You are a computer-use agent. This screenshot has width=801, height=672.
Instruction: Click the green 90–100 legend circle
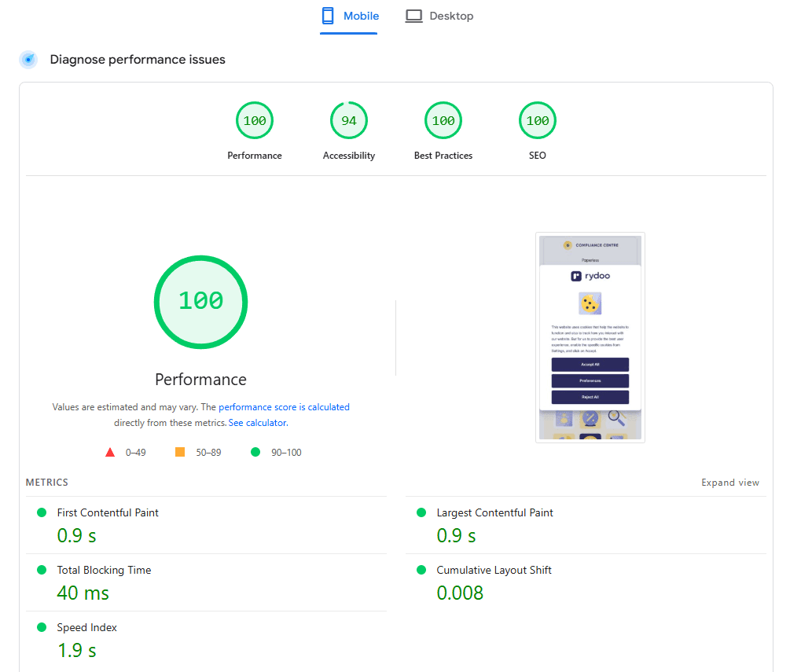point(255,452)
